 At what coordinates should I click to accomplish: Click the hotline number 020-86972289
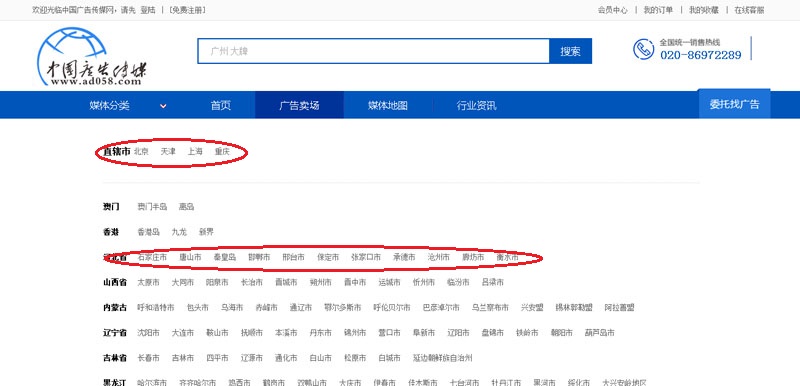click(701, 55)
